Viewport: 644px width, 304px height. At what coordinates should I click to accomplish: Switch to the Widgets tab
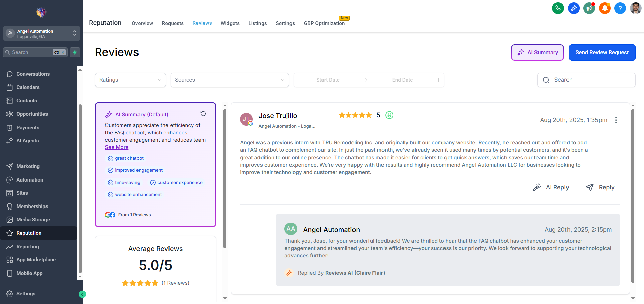(x=230, y=23)
